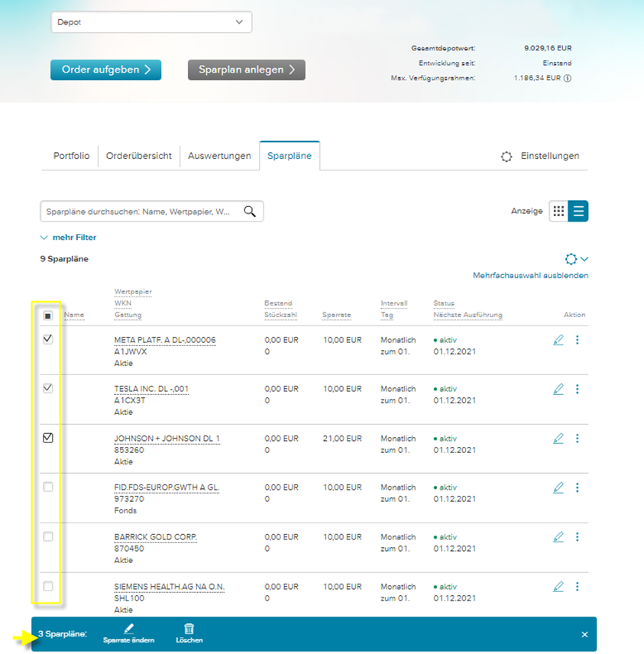This screenshot has width=644, height=654.
Task: Open more actions for SIEMENS HEALTH.AG row
Action: 578,587
